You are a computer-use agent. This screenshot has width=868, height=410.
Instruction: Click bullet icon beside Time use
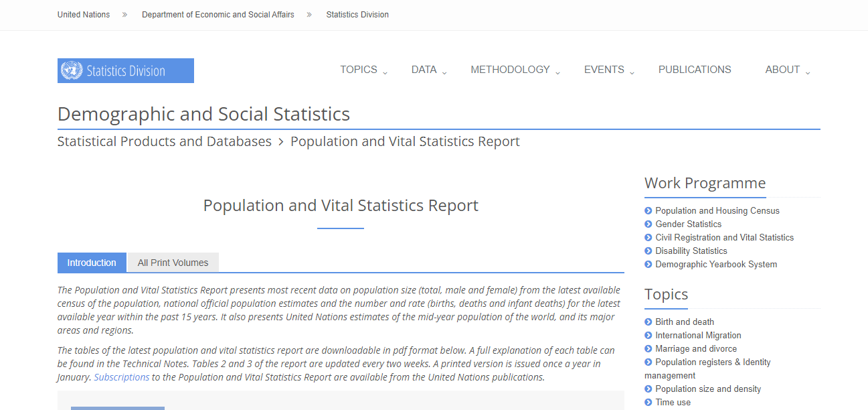(x=648, y=402)
